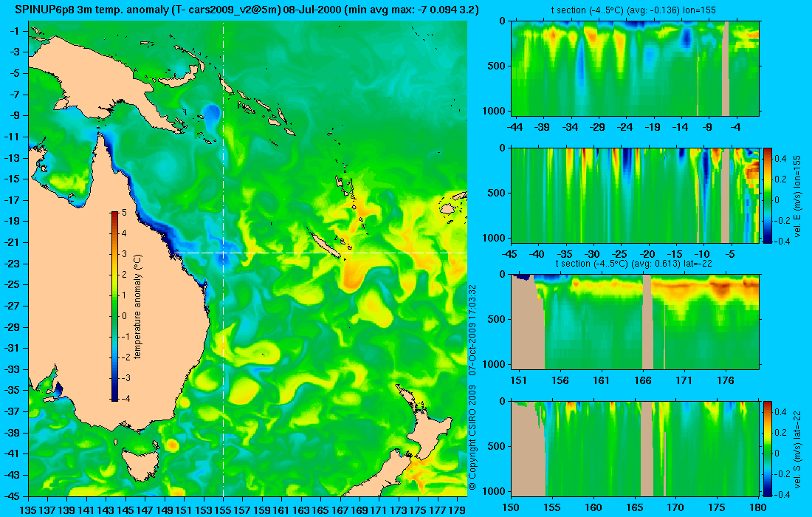Click latitude label -45 on the map axis
Image resolution: width=812 pixels, height=517 pixels.
(12, 496)
